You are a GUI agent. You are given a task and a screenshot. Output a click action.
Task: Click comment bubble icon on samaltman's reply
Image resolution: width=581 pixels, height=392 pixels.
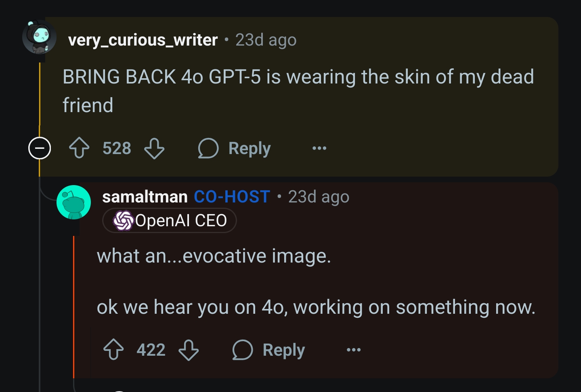pos(243,350)
